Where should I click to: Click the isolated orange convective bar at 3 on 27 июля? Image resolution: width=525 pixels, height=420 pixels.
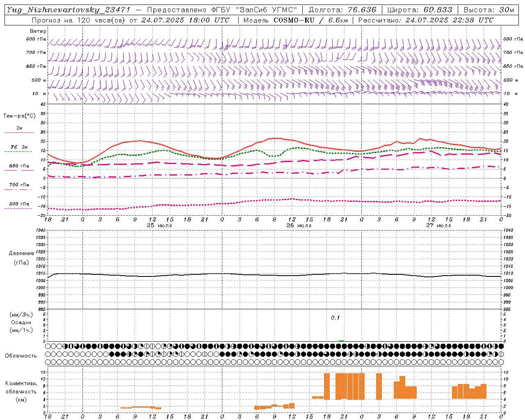(379, 386)
